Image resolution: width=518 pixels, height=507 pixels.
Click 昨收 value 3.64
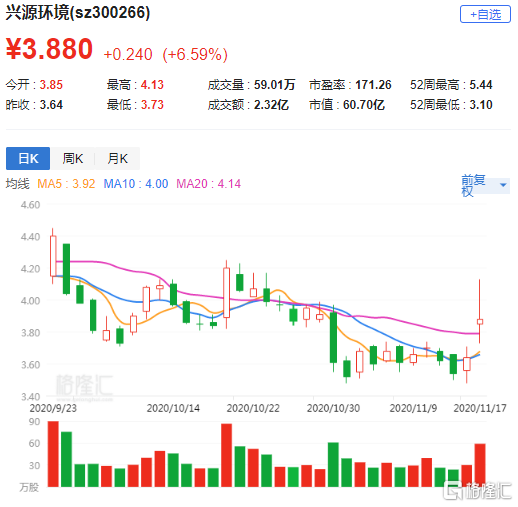[x=51, y=105]
